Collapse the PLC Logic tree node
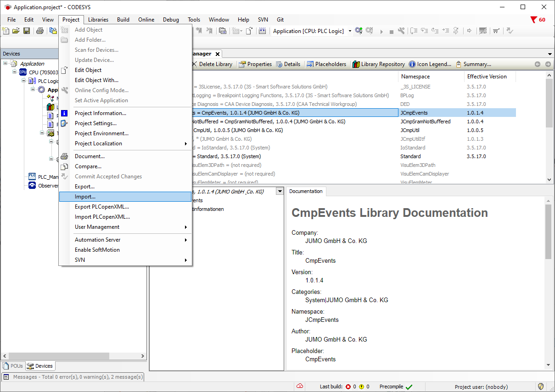 click(24, 81)
